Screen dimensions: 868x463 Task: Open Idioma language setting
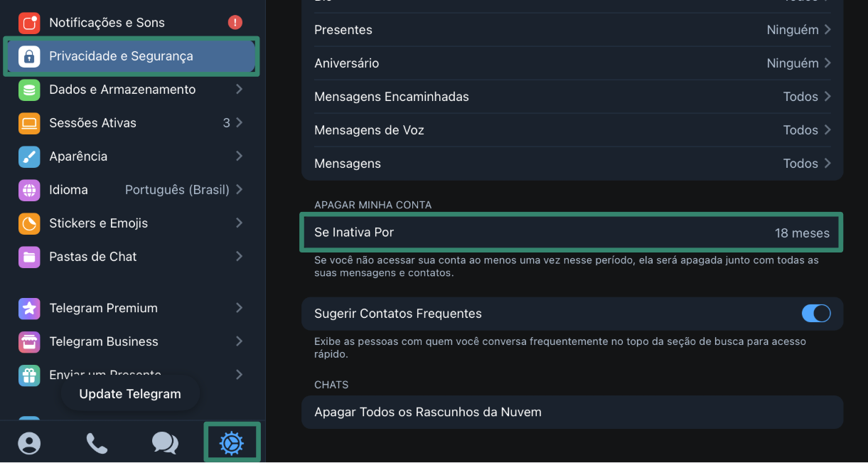[x=132, y=190]
